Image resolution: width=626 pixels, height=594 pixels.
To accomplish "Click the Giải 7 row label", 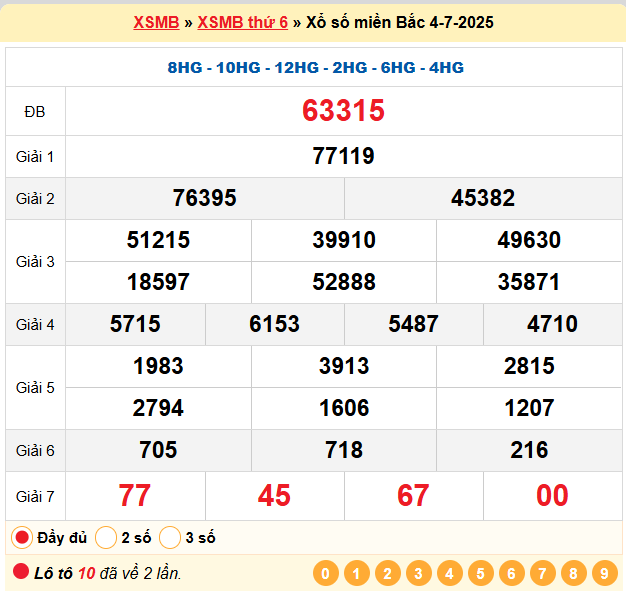I will (35, 497).
